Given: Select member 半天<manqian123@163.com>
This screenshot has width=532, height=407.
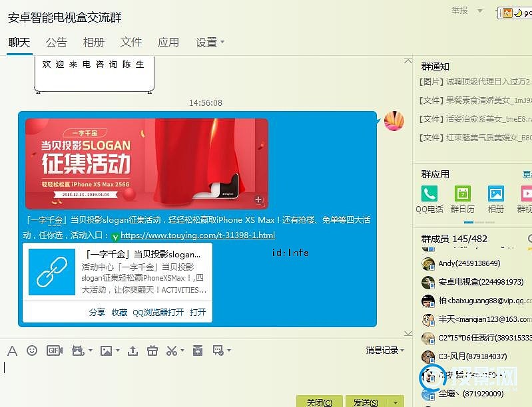Looking at the screenshot, I should pos(485,319).
